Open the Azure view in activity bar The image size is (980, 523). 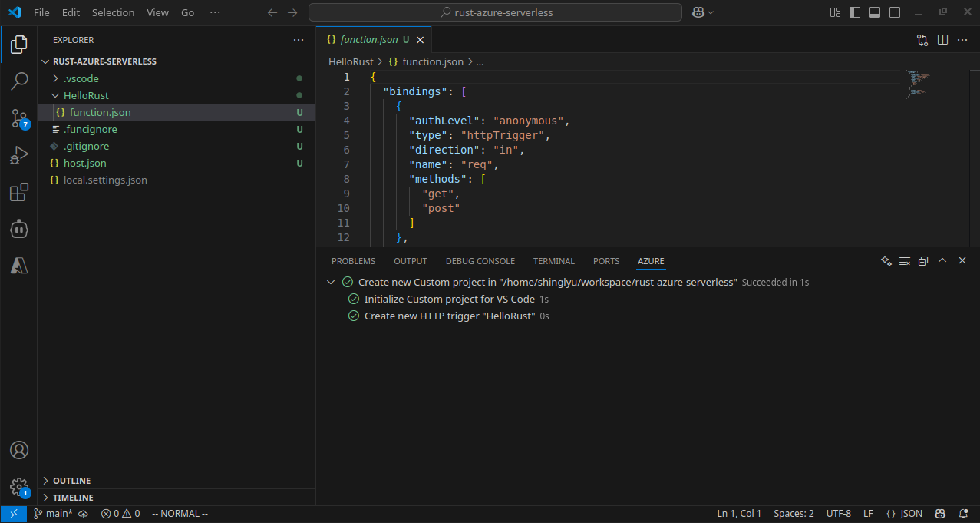click(19, 266)
